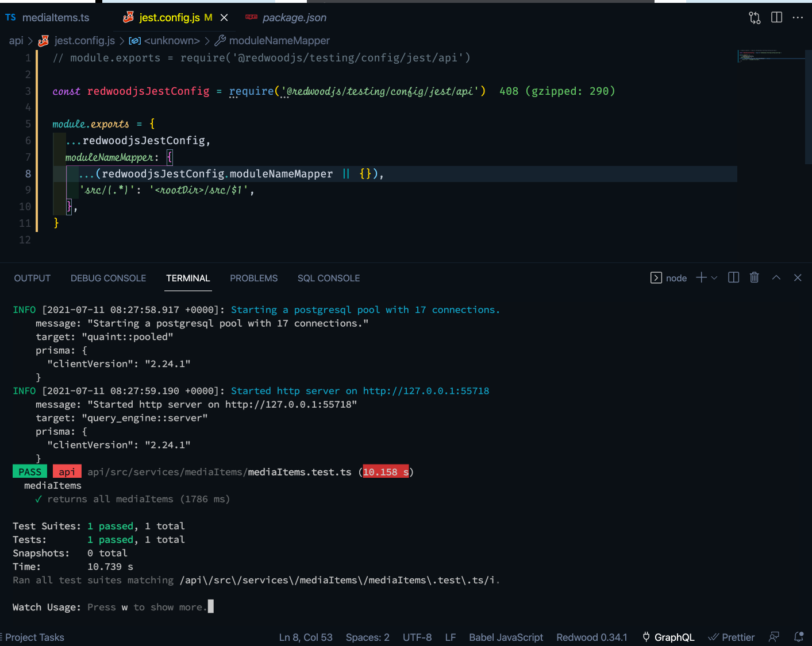Click the '<rootDir>/src/$1' string
This screenshot has height=646, width=812.
pos(199,190)
